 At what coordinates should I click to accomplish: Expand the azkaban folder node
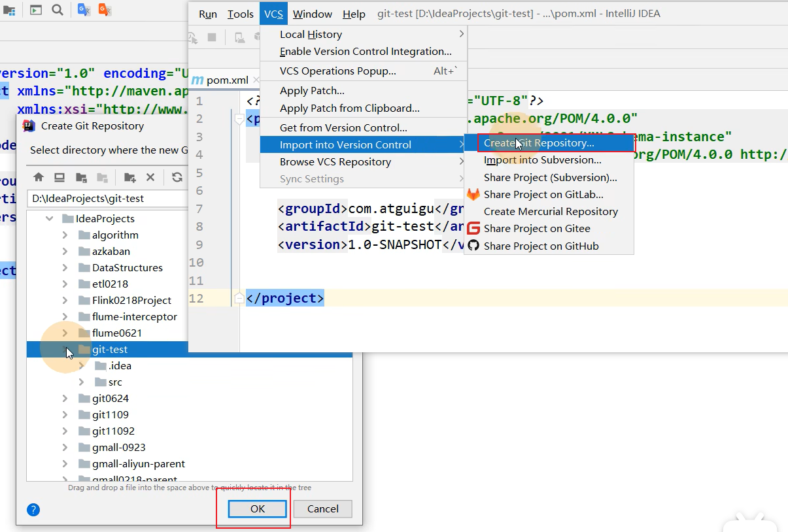[x=65, y=252]
